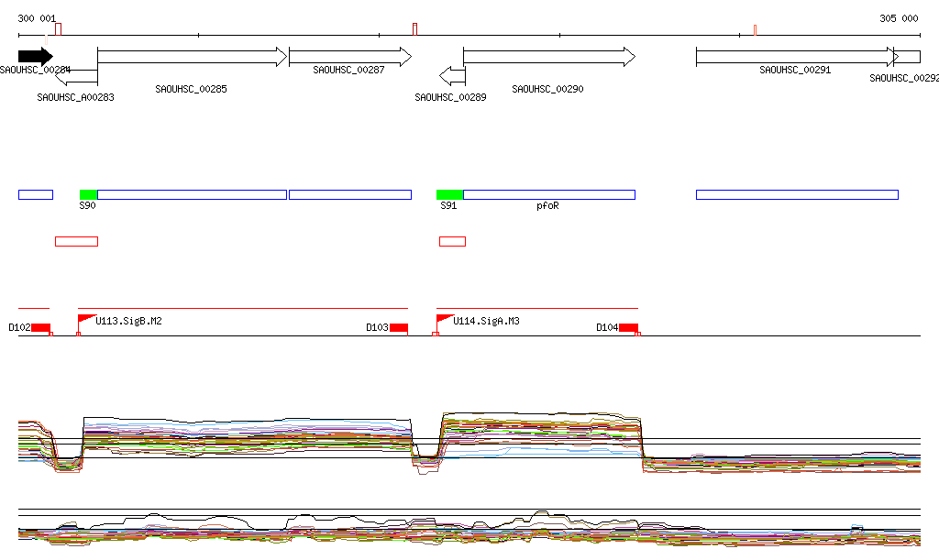939x560 pixels.
Task: Click the D103 text label
Action: 377,328
